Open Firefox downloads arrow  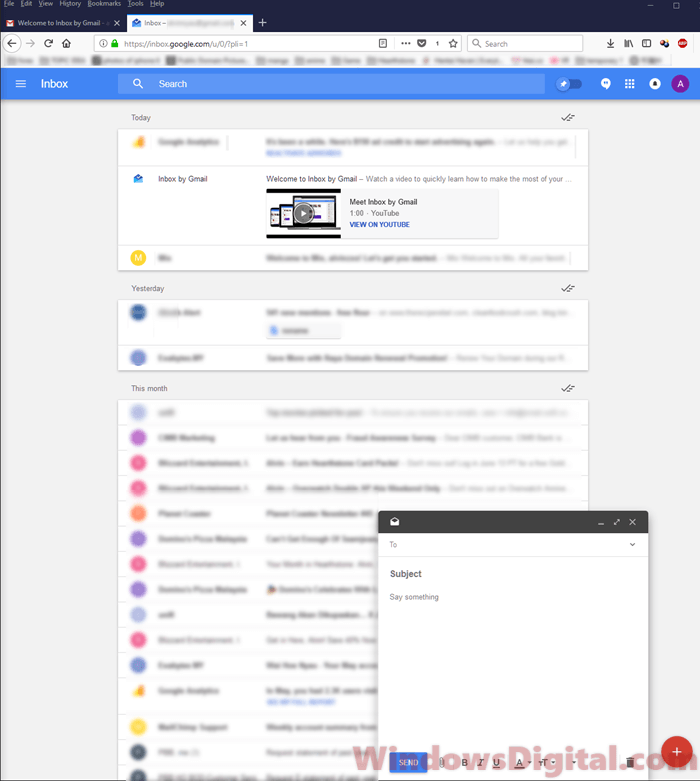tap(610, 43)
